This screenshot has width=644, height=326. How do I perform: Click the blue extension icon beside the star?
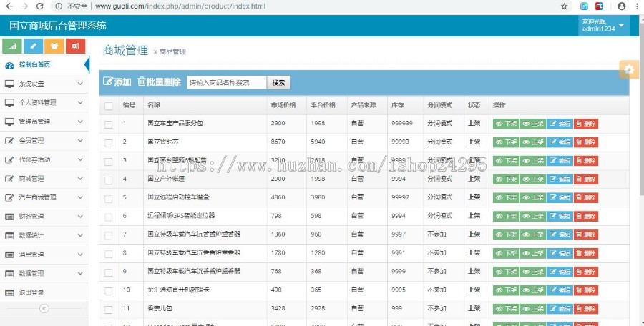(x=584, y=6)
